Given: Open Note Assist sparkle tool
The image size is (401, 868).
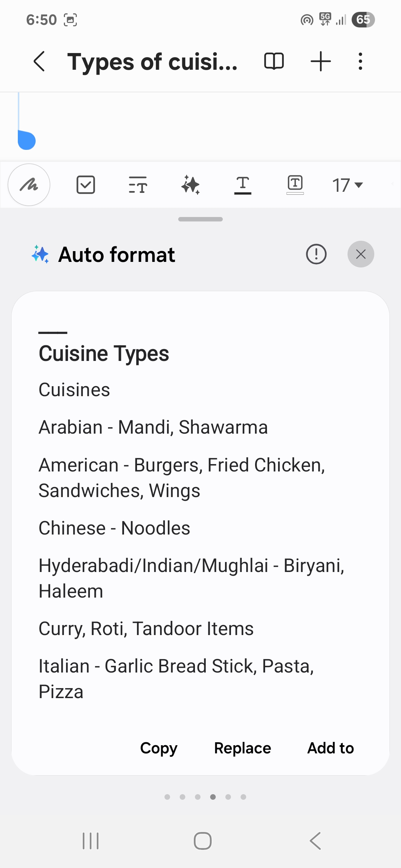Looking at the screenshot, I should [x=191, y=185].
